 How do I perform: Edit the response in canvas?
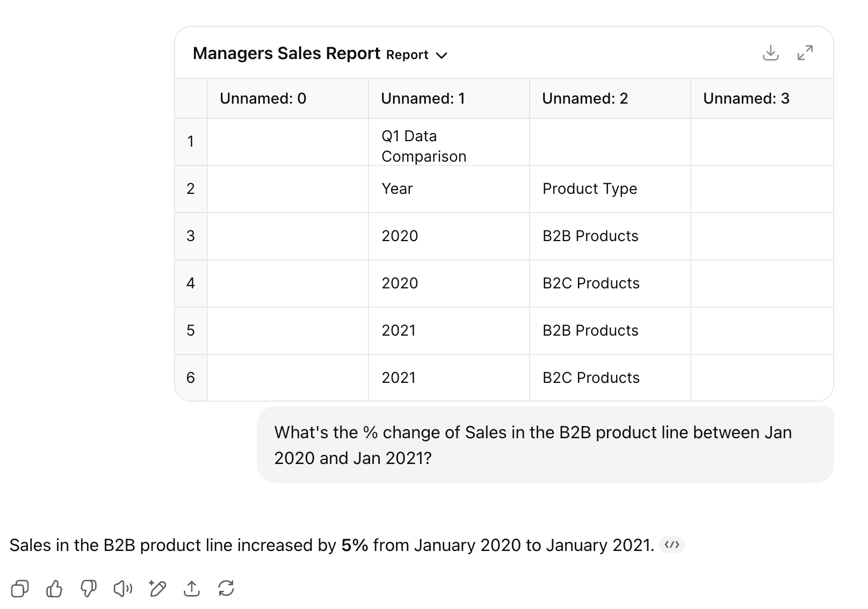157,589
